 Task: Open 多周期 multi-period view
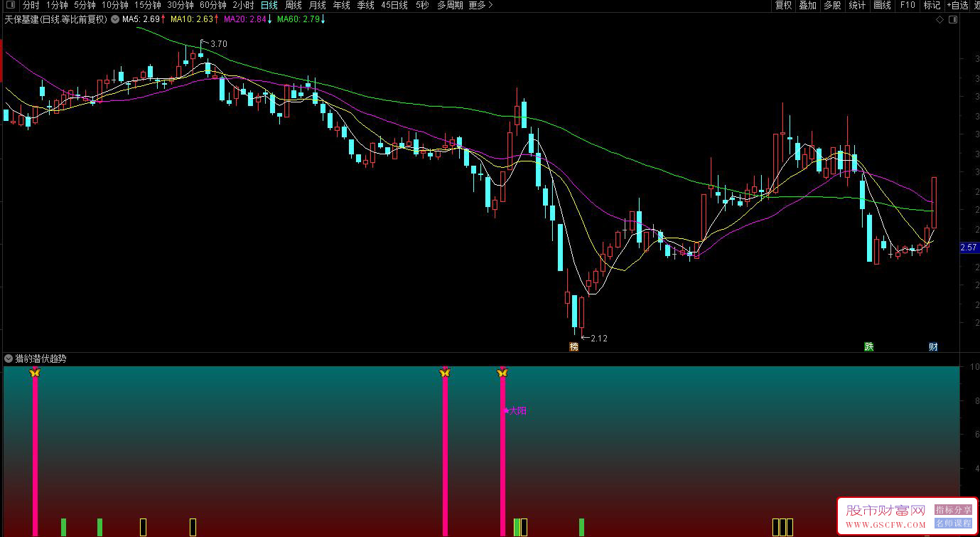450,5
